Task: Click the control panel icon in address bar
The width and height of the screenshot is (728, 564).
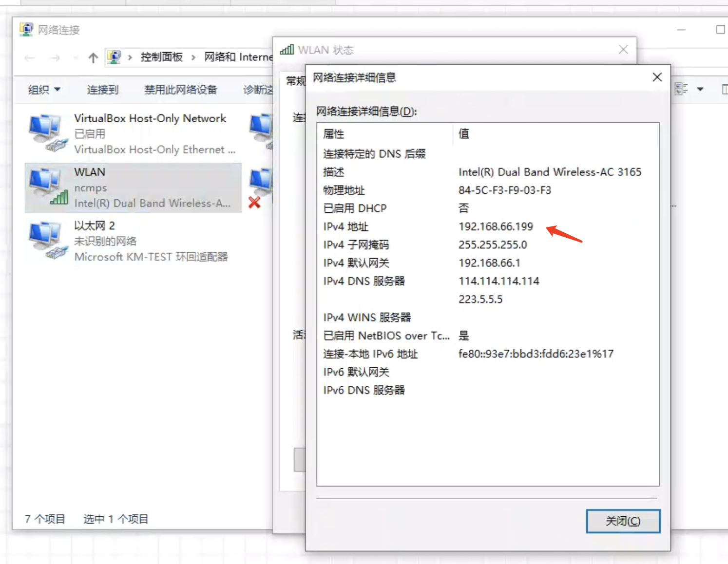Action: tap(114, 57)
